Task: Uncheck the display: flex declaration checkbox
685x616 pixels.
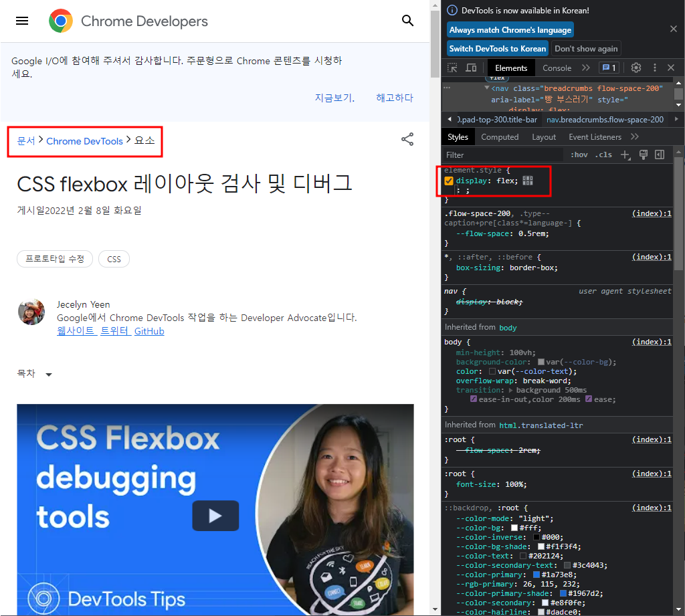Action: point(449,181)
